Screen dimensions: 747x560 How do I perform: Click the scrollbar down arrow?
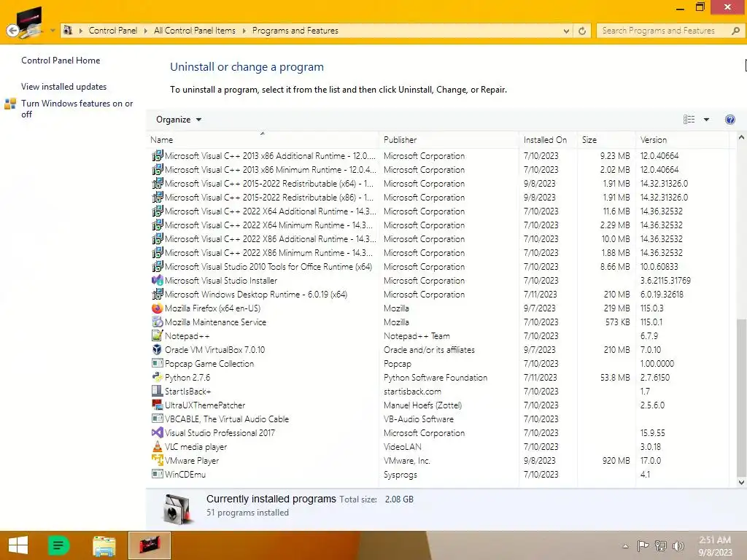pyautogui.click(x=741, y=483)
